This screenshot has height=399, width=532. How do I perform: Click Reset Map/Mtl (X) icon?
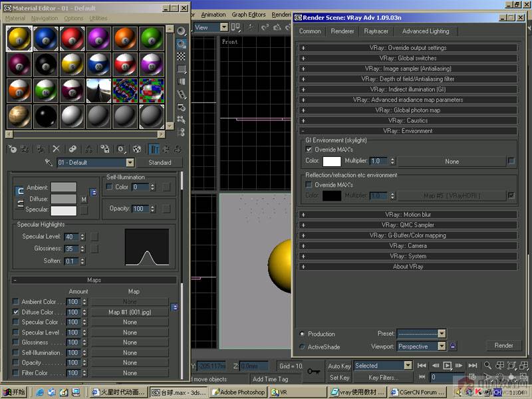(x=57, y=149)
